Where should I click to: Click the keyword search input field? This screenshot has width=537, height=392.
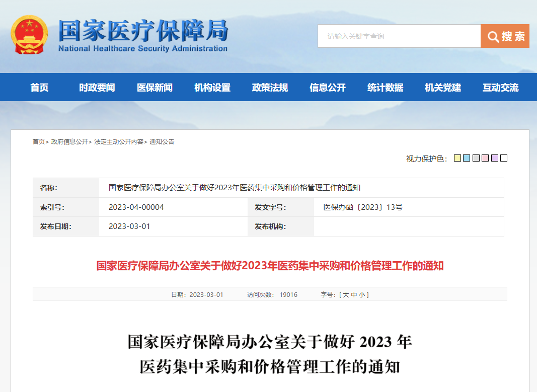[399, 36]
